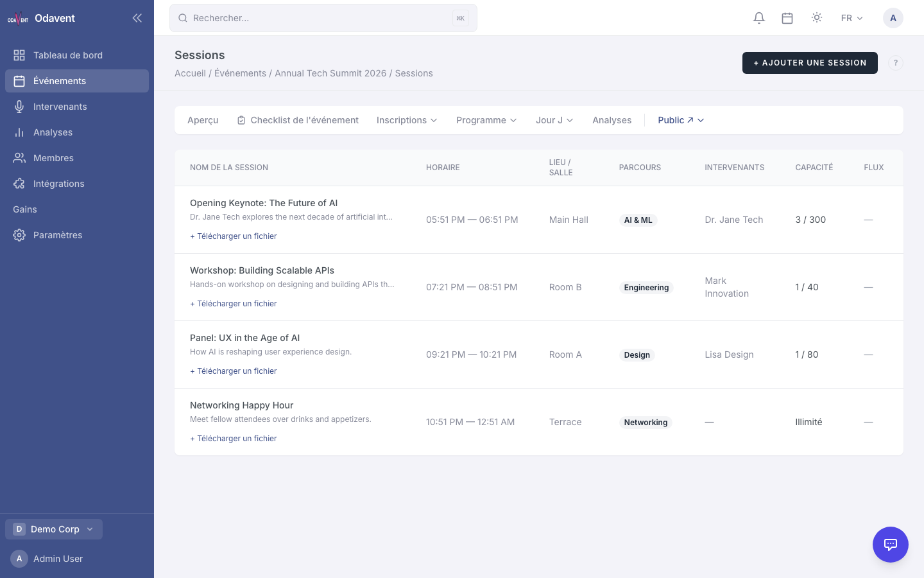Focus the Rechercher search field

click(x=323, y=18)
